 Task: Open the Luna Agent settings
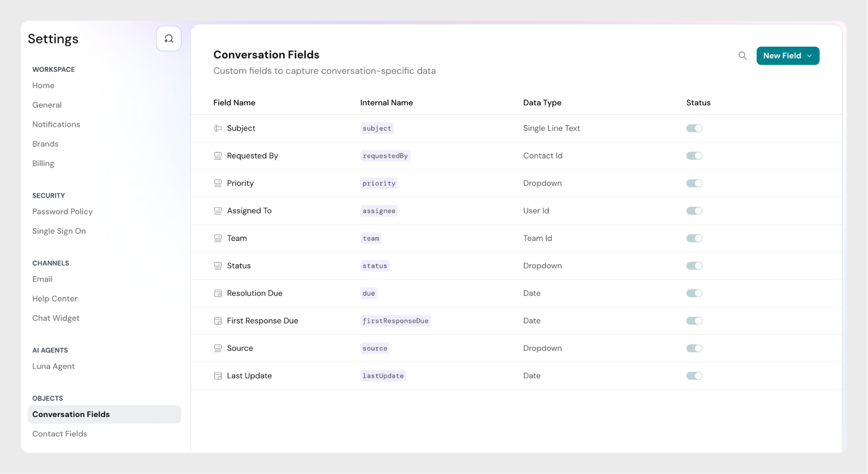click(x=53, y=366)
